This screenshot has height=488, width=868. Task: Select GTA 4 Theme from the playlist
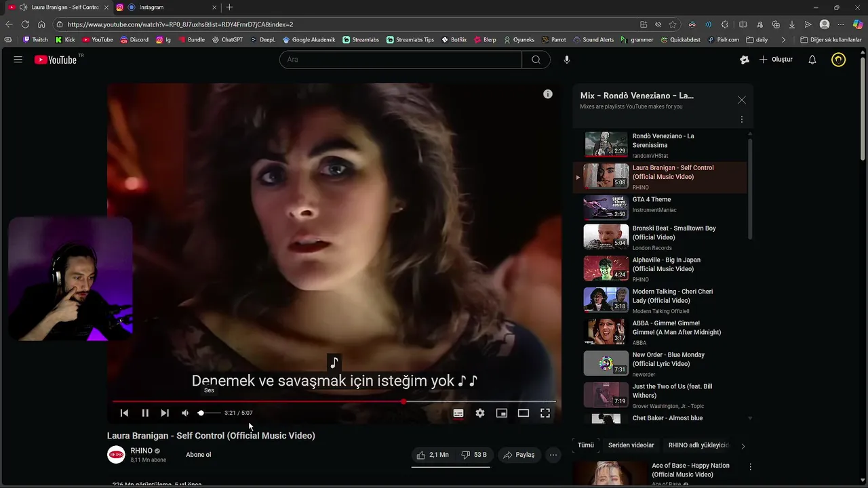tap(660, 207)
